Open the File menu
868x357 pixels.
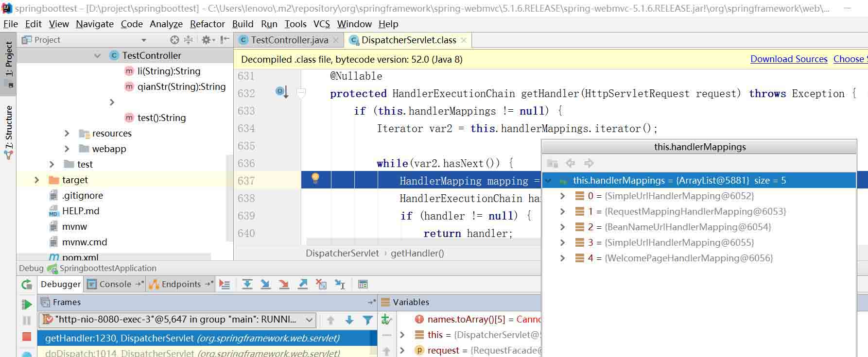click(11, 24)
